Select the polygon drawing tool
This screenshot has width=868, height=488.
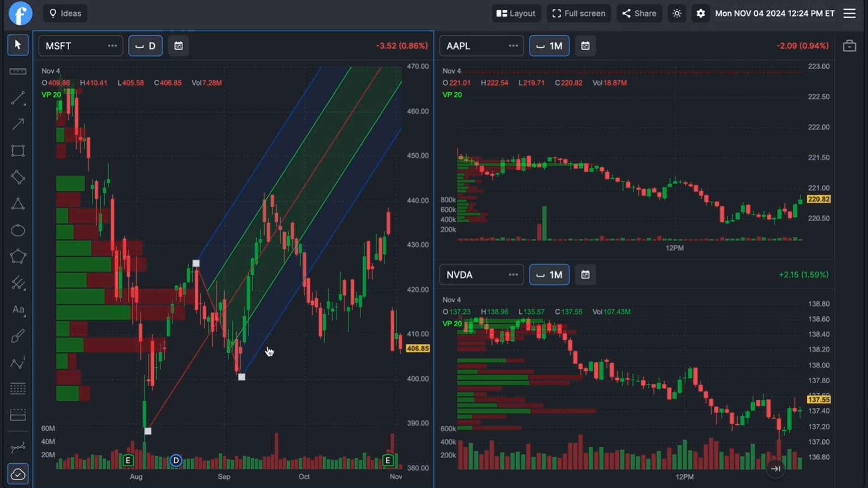[18, 257]
